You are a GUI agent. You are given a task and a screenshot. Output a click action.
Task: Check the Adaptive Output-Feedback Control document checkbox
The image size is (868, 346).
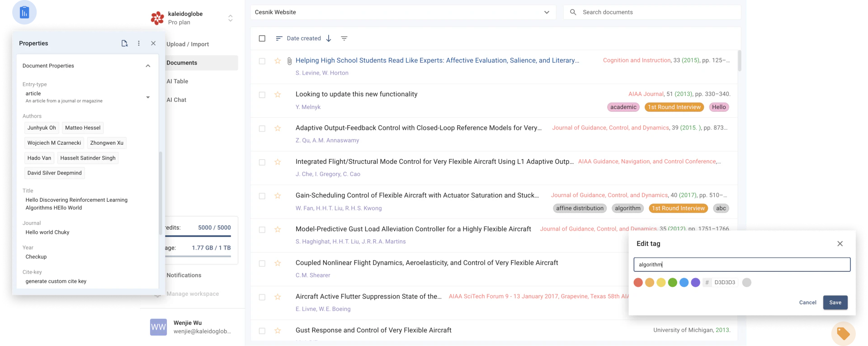pos(262,128)
